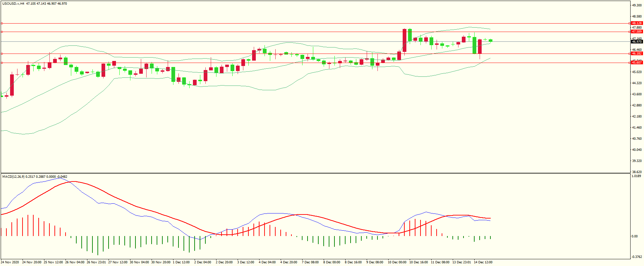This screenshot has width=644, height=266.
Task: Select the red 45.607 price tag
Action: (637, 63)
